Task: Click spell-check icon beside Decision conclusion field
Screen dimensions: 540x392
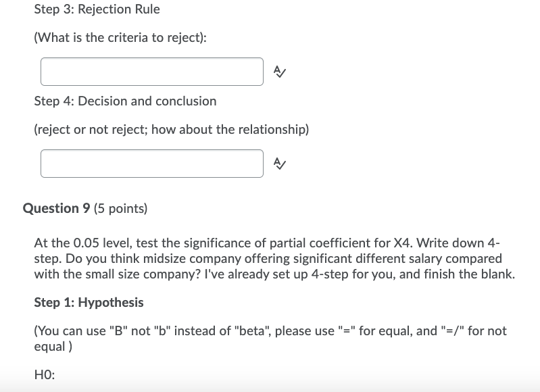Action: pyautogui.click(x=278, y=163)
